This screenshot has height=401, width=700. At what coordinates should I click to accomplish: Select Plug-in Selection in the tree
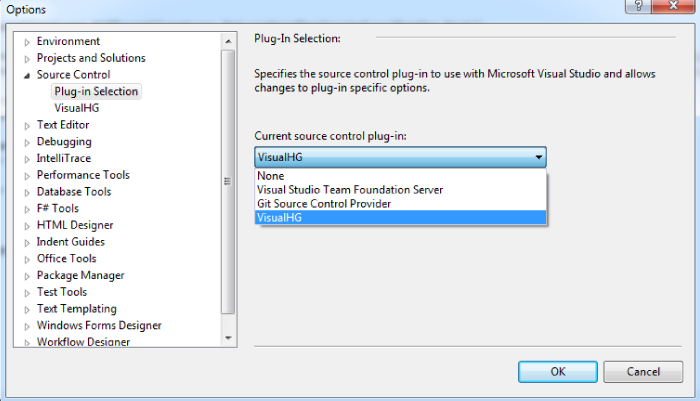pos(96,92)
